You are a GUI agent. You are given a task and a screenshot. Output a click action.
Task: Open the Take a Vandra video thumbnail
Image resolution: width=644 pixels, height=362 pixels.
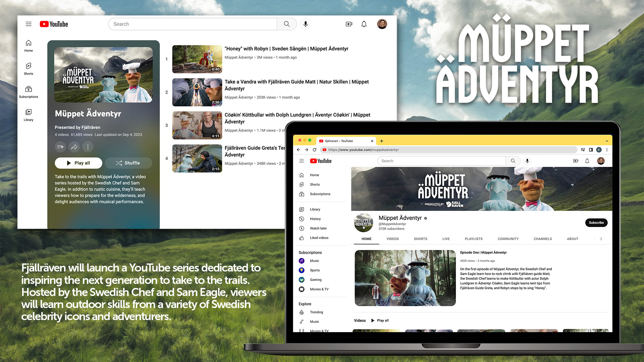tap(197, 93)
